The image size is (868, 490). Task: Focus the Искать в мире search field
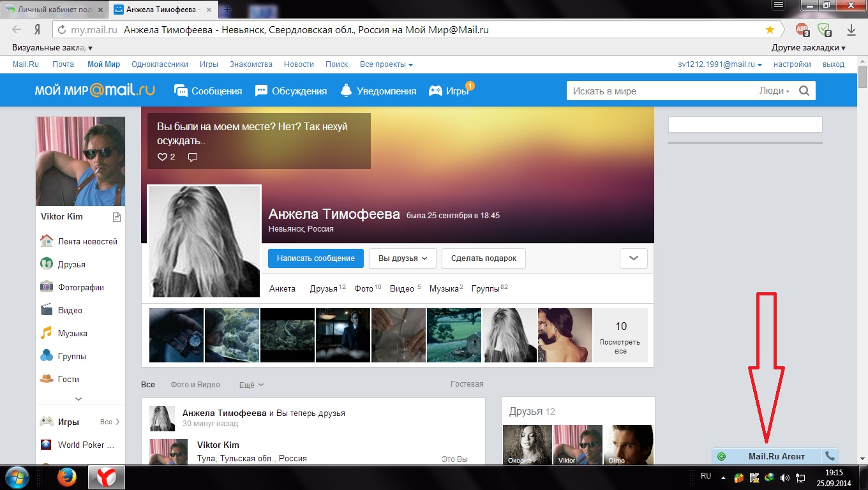click(x=661, y=91)
